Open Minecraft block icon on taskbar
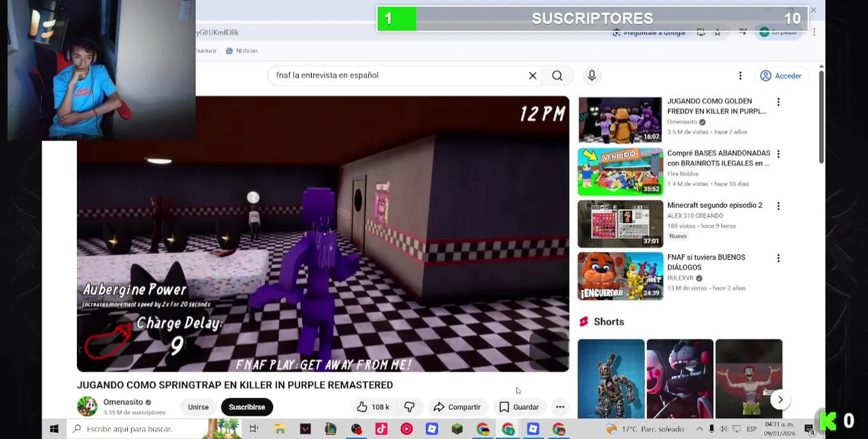The height and width of the screenshot is (439, 868). point(457,429)
